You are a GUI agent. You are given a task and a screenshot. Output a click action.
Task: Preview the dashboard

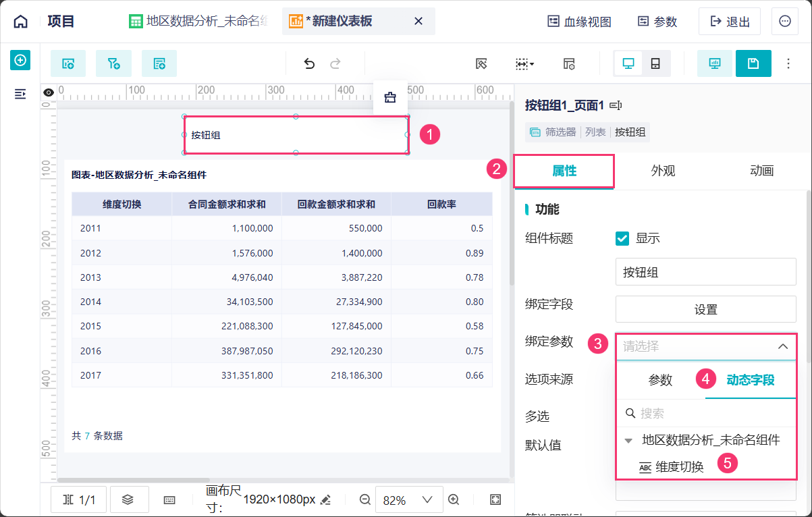714,63
